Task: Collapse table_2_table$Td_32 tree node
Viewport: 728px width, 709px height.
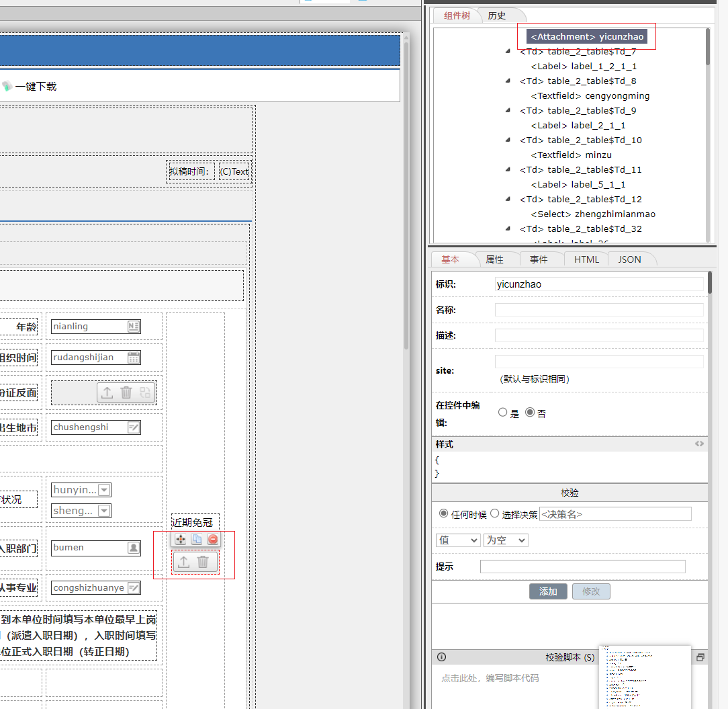Action: (508, 228)
